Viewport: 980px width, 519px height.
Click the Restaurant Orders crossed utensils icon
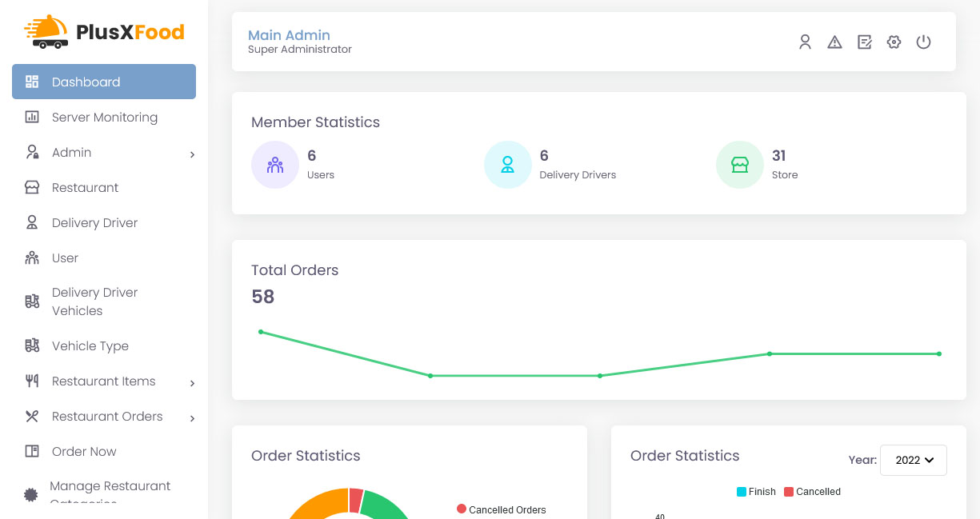tap(32, 416)
